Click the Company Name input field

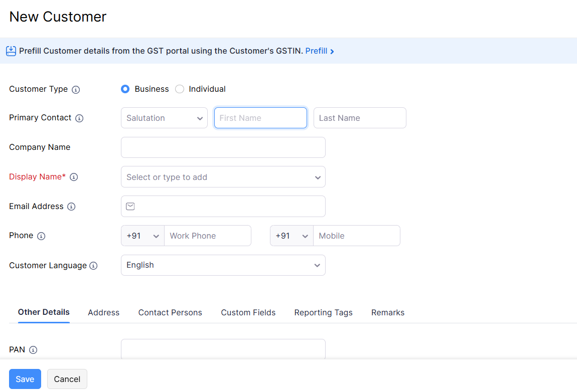pos(223,147)
